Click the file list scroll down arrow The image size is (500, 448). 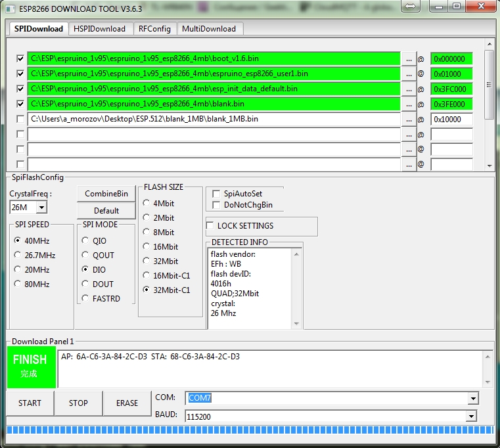point(489,166)
